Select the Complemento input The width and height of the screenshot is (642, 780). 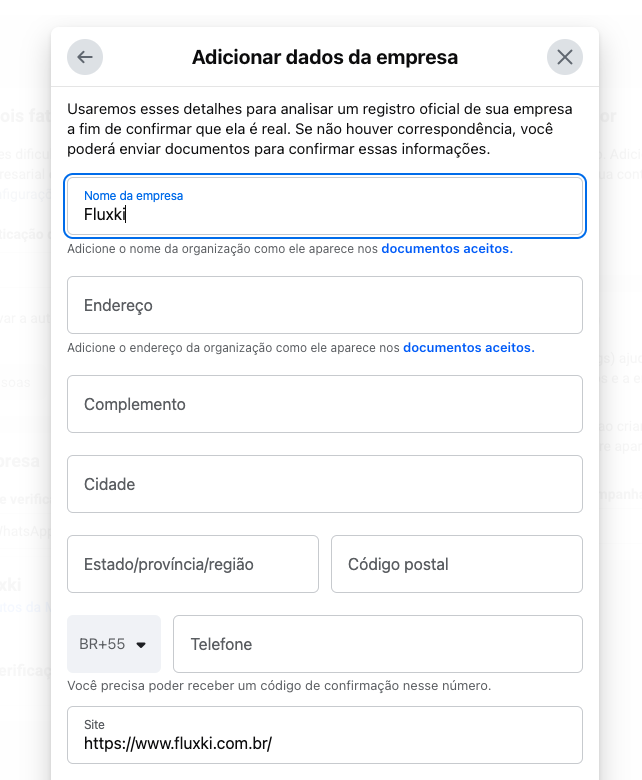325,404
